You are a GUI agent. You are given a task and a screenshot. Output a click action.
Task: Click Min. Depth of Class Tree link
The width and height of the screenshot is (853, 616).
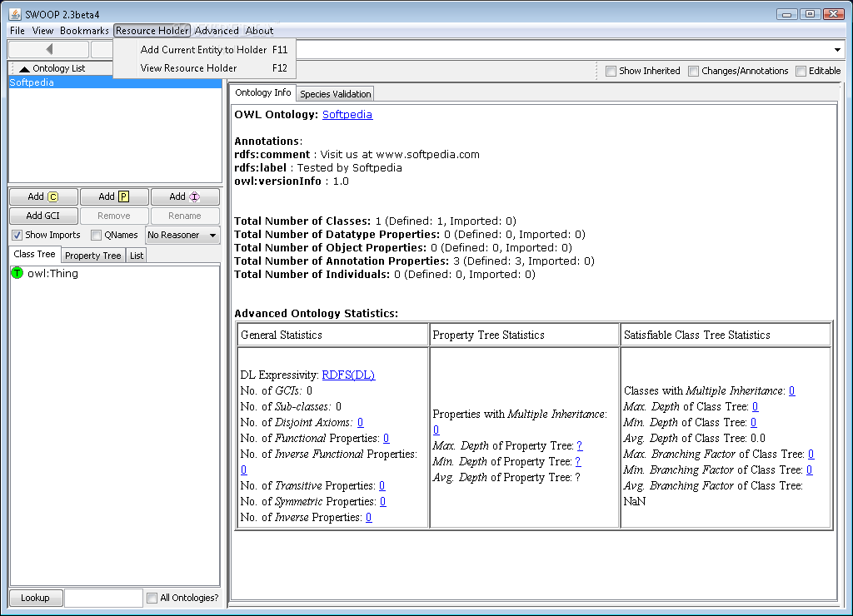753,422
